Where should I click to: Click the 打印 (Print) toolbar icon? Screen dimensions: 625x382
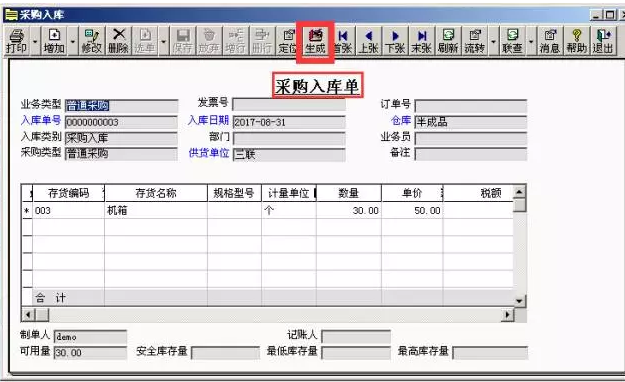coord(17,41)
